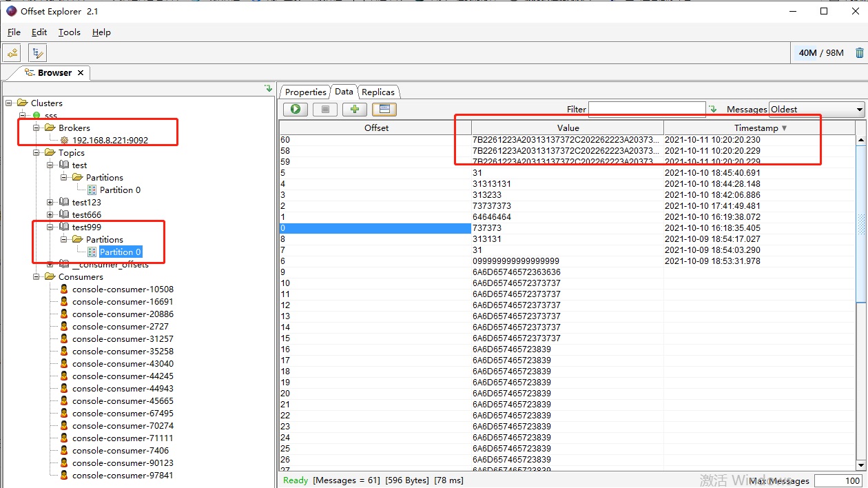Click user icon of console-consumer-44245

64,376
